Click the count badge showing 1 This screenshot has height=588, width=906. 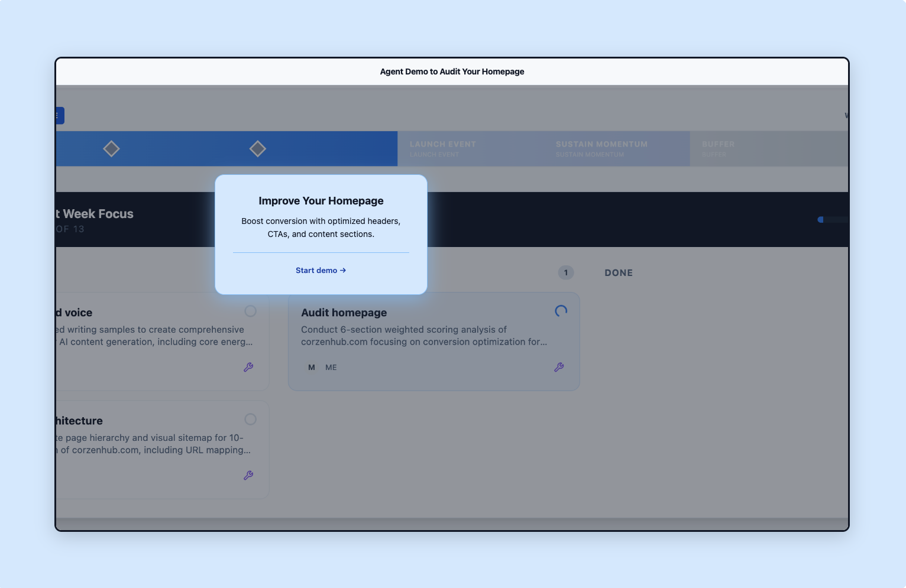point(566,272)
